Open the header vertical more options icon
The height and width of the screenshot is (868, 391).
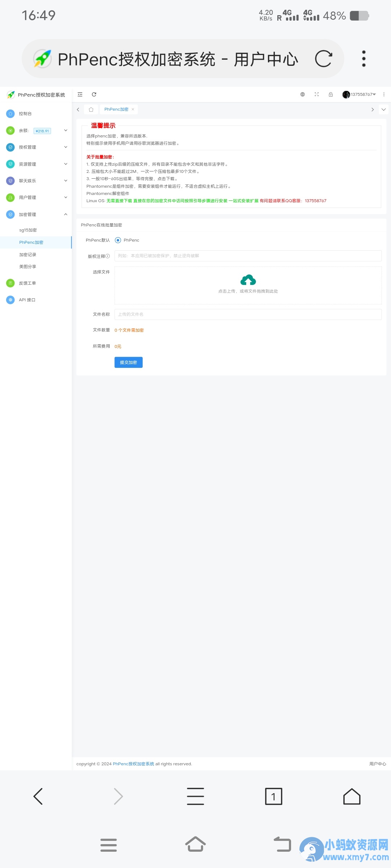[384, 94]
